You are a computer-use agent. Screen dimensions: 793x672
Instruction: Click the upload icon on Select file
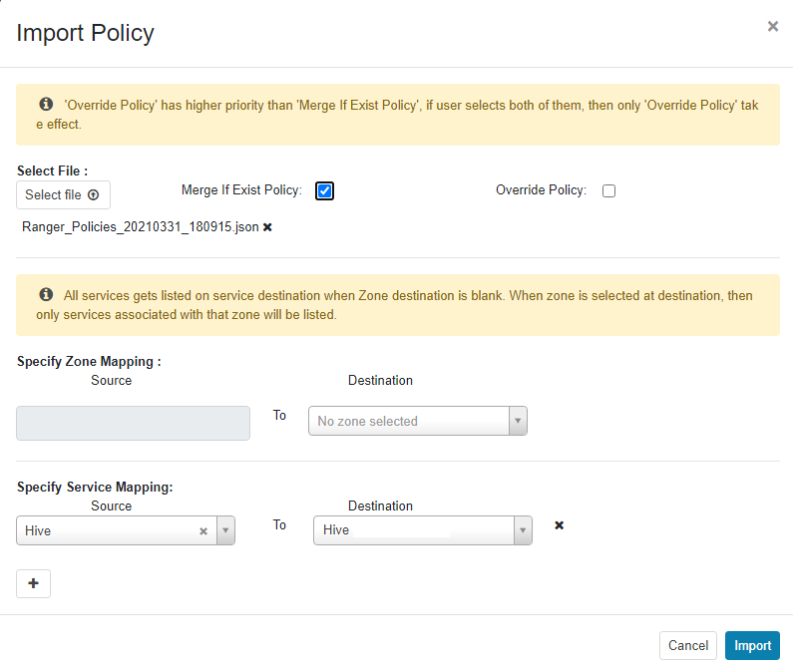pos(94,195)
